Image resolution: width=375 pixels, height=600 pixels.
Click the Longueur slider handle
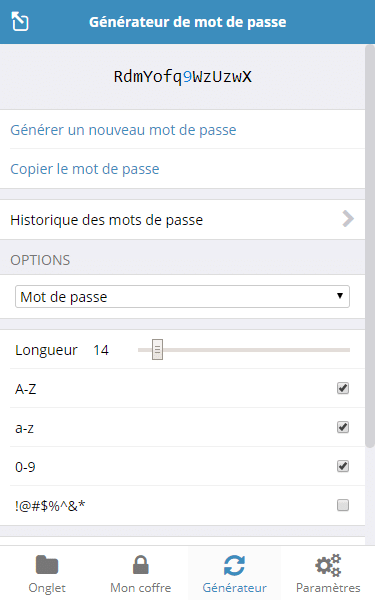[x=157, y=349]
